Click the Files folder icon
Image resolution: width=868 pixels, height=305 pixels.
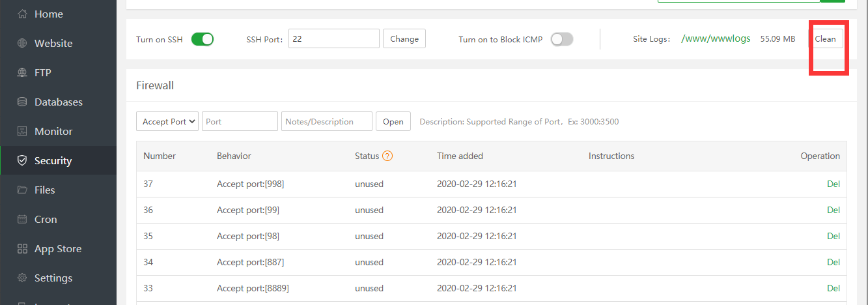(22, 190)
